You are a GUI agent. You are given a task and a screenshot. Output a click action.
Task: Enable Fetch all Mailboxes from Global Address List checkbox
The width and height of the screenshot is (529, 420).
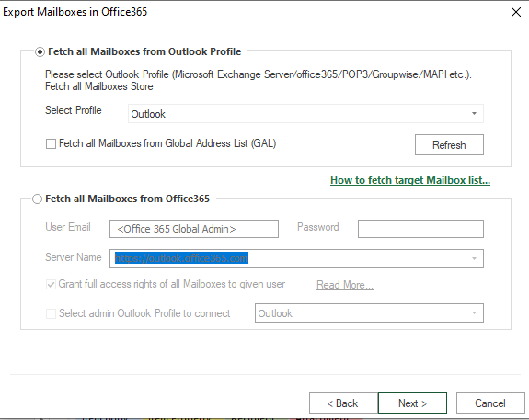click(51, 144)
